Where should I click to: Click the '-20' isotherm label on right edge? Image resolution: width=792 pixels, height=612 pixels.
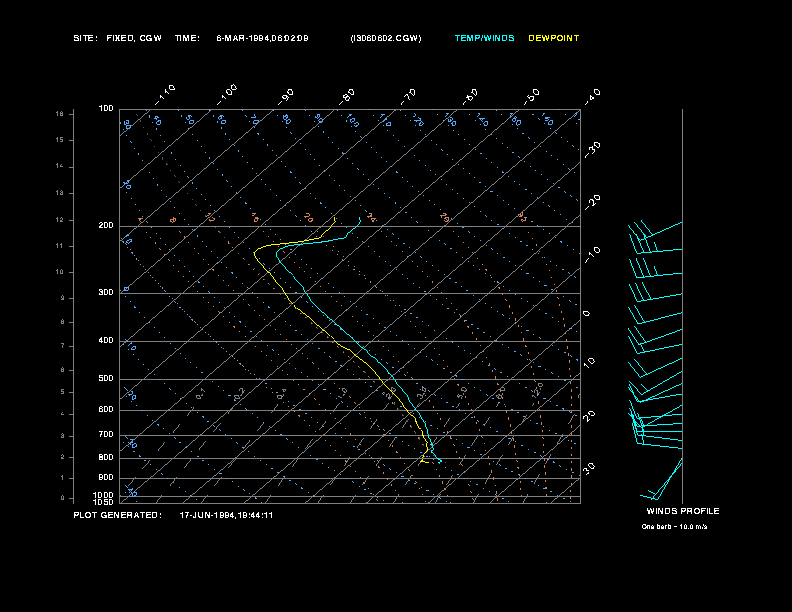tap(592, 202)
